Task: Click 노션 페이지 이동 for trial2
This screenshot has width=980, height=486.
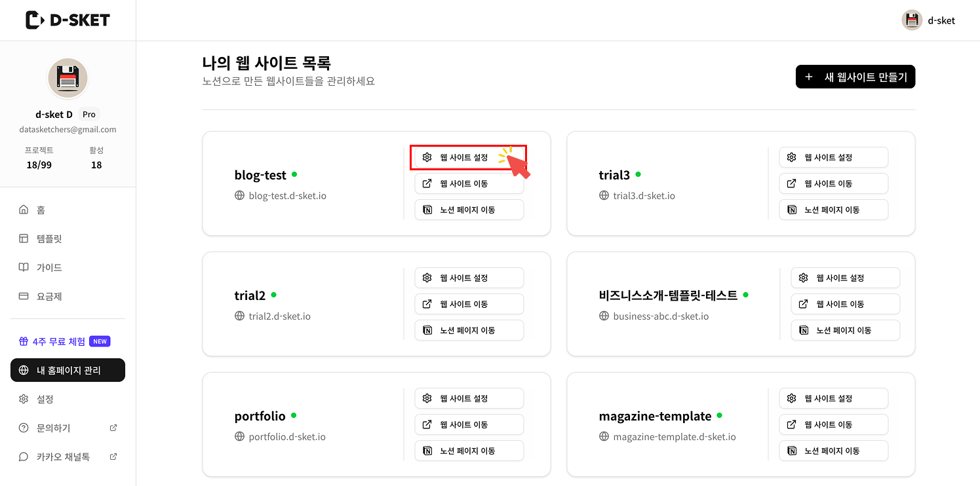Action: click(468, 330)
